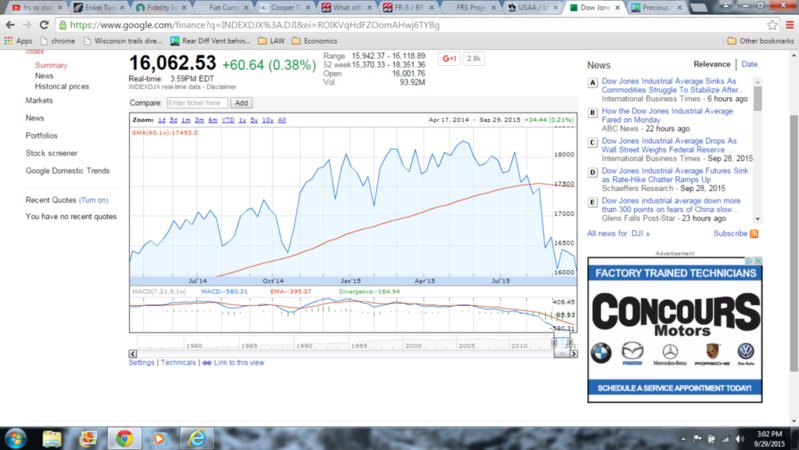Viewport: 799px width, 450px height.
Task: Open Stock screener in the sidebar
Action: click(51, 153)
